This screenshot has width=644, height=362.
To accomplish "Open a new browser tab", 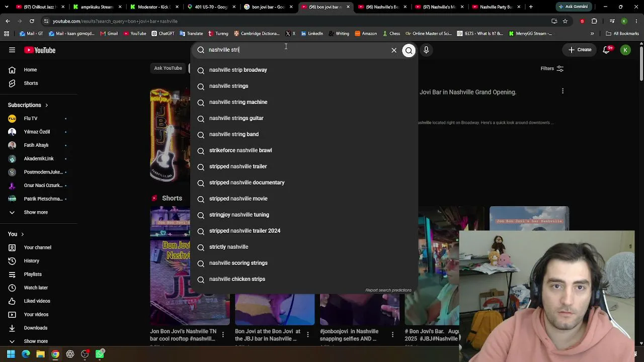I will pos(531,7).
